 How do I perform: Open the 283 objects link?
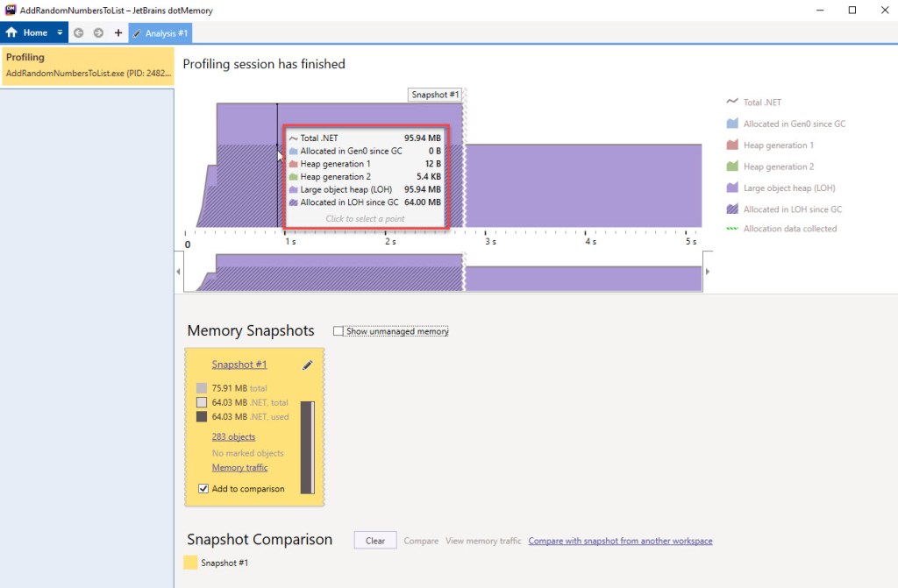(x=233, y=436)
